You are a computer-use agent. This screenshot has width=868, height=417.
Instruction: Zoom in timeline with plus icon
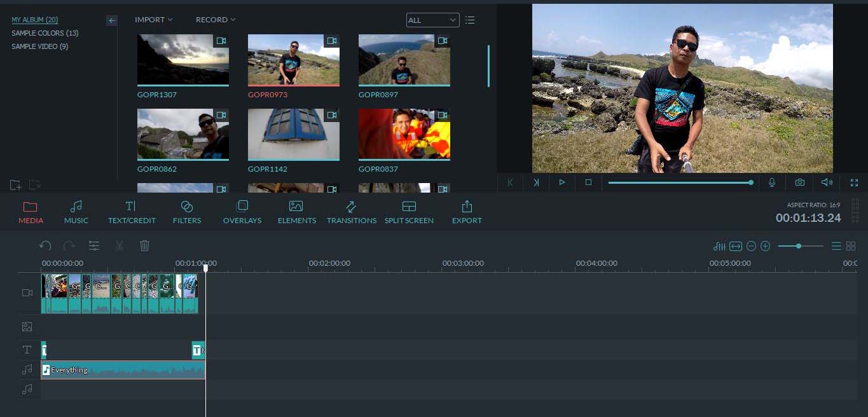(x=766, y=246)
